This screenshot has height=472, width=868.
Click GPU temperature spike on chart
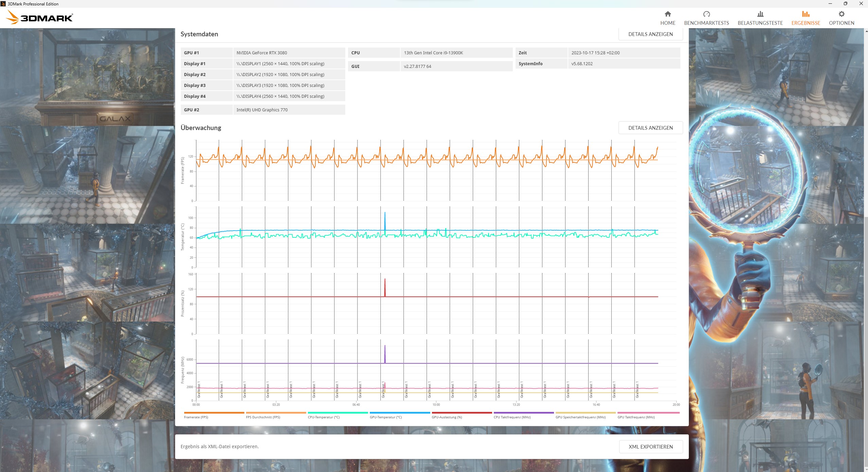385,217
